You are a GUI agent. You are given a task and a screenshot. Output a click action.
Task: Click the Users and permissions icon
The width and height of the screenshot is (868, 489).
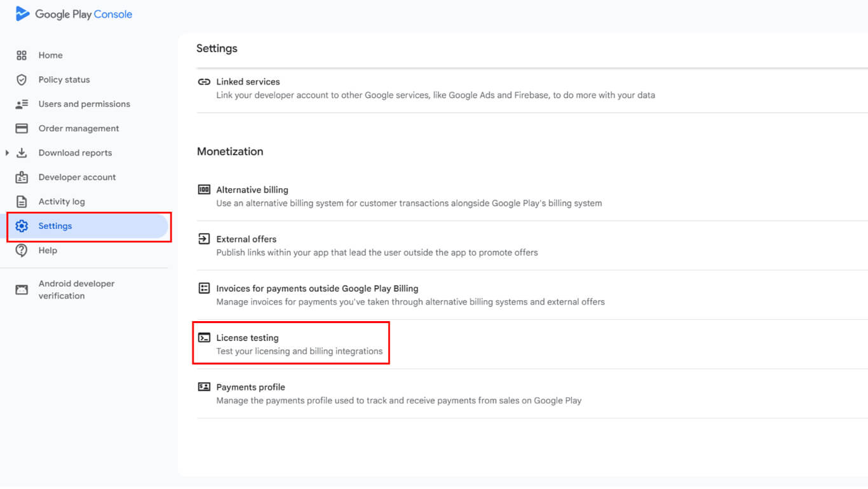pos(22,104)
